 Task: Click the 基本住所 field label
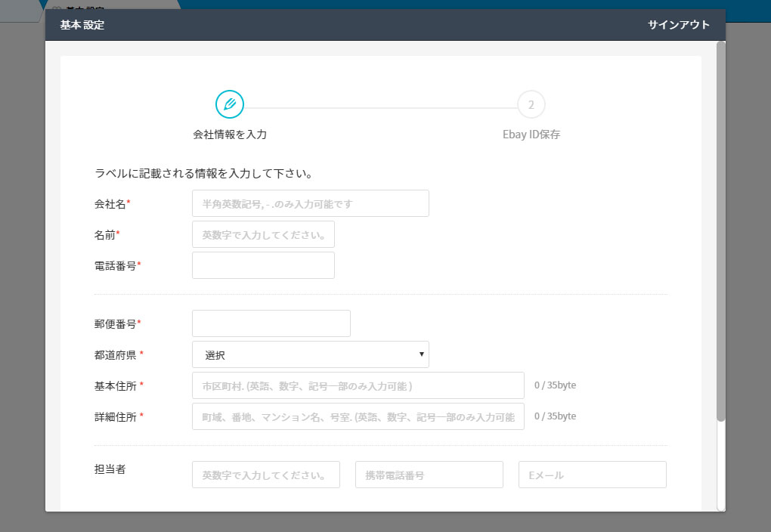coord(119,386)
